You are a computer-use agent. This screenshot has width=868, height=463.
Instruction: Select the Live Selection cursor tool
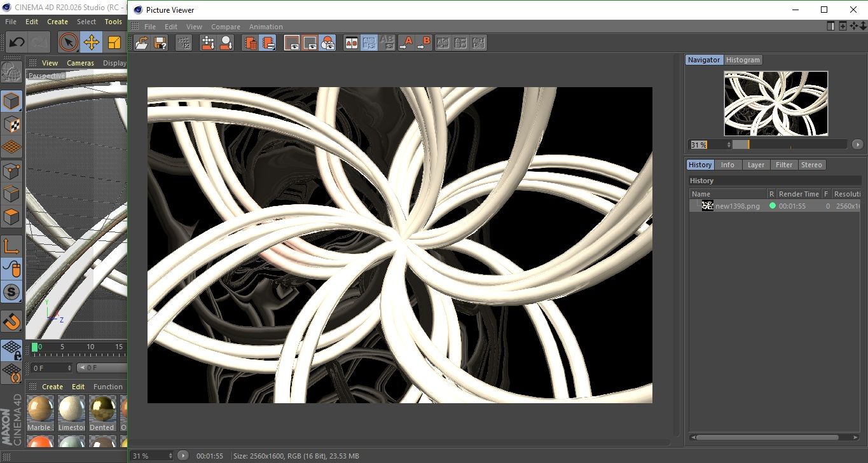(x=69, y=43)
